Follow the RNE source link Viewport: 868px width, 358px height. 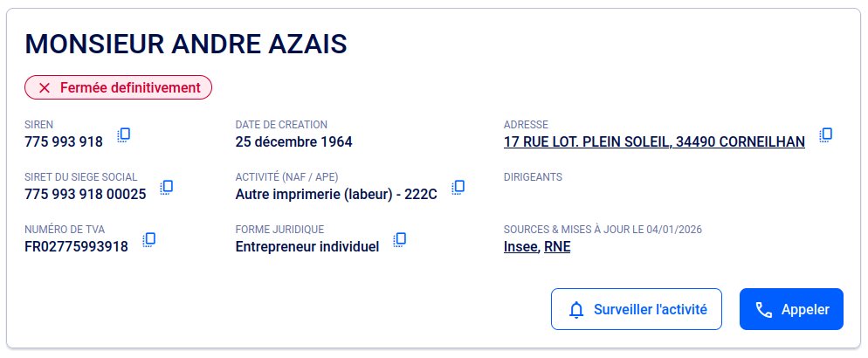coord(557,247)
